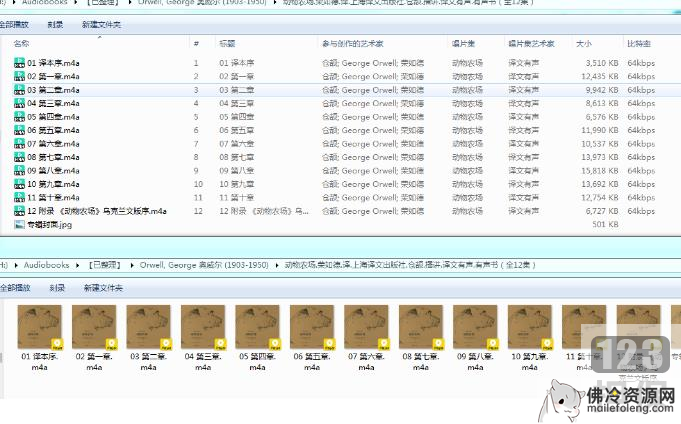681x424 pixels.
Task: Click 刻录 in the lower window toolbar
Action: [57, 288]
